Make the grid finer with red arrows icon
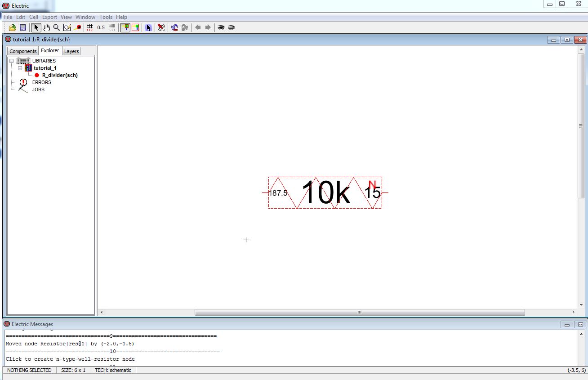Viewport: 588px width, 380px height. 90,27
